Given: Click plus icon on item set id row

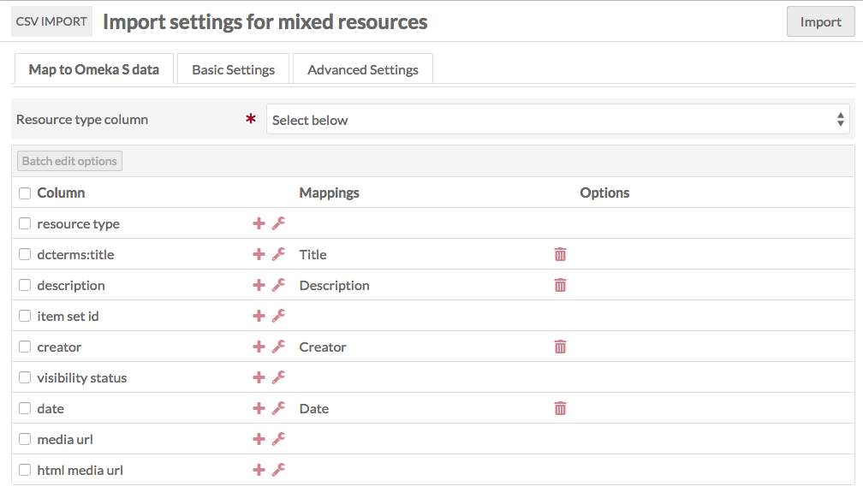Looking at the screenshot, I should [259, 316].
